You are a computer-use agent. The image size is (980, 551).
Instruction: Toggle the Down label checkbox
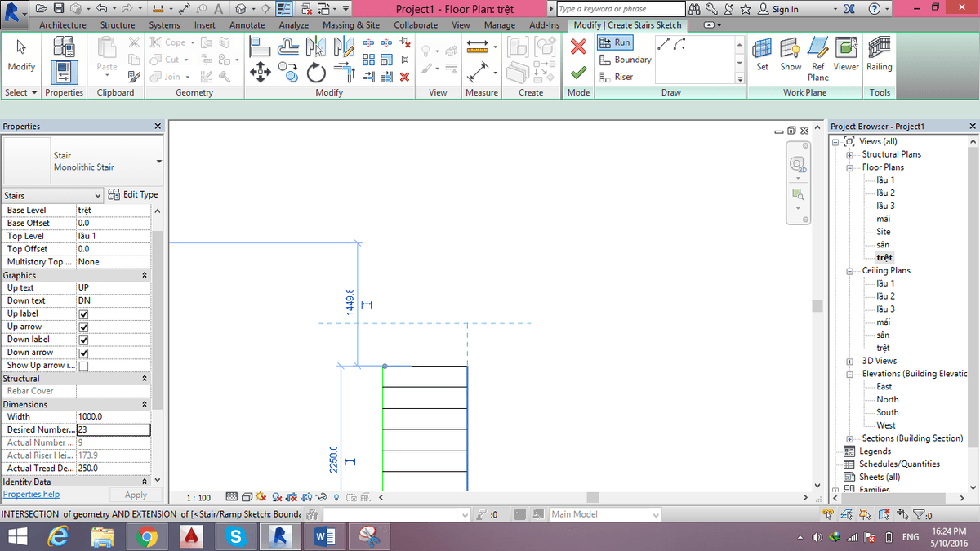click(x=83, y=340)
